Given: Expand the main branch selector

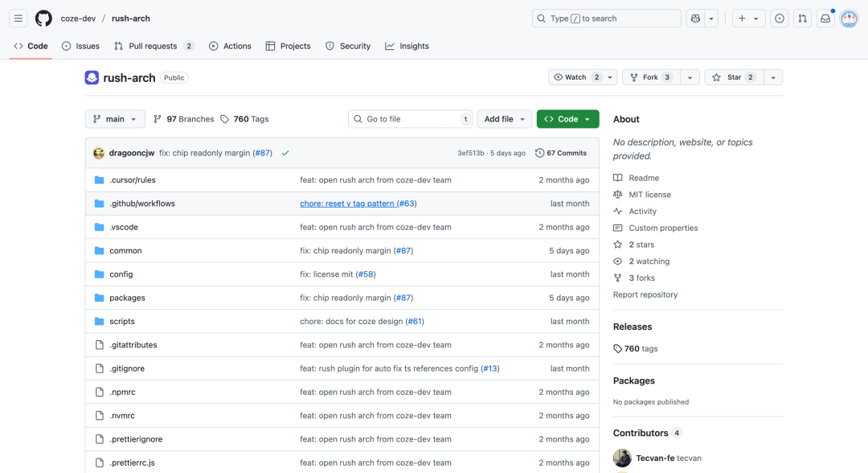Looking at the screenshot, I should click(115, 119).
